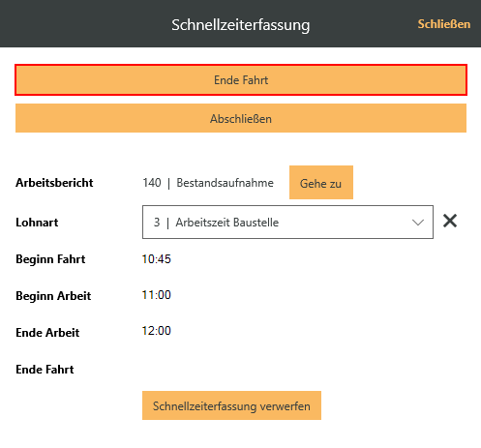Click the Lohnart label

(x=37, y=223)
